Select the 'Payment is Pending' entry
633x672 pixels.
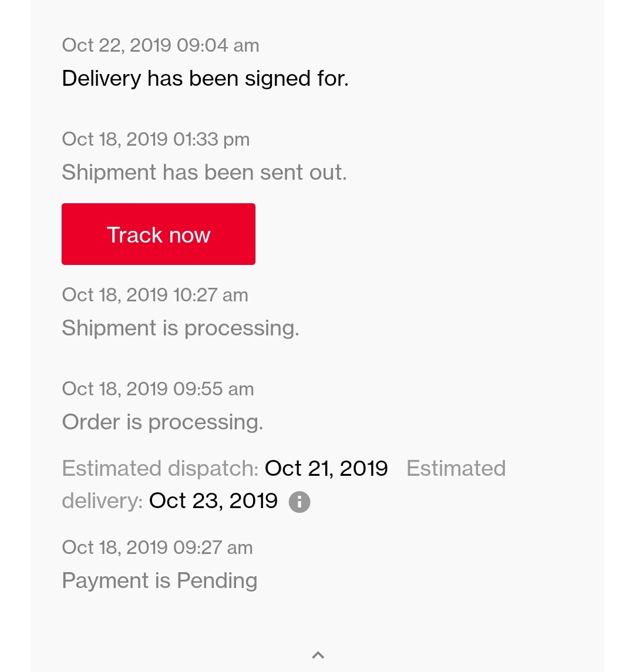(160, 581)
